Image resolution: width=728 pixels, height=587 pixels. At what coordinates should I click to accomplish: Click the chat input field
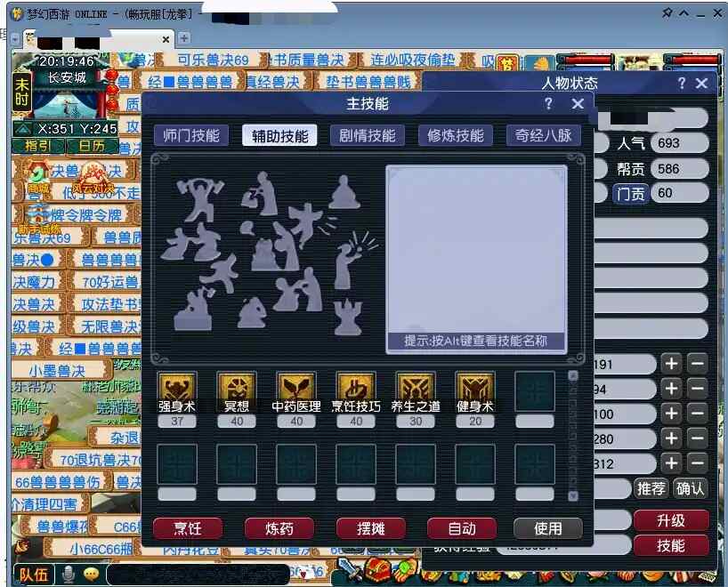(198, 575)
